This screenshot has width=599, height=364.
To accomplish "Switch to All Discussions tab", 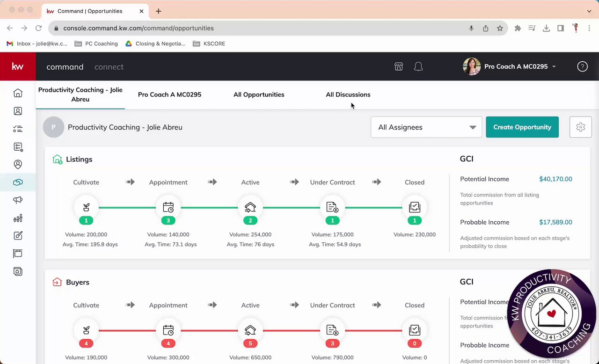I will (348, 95).
